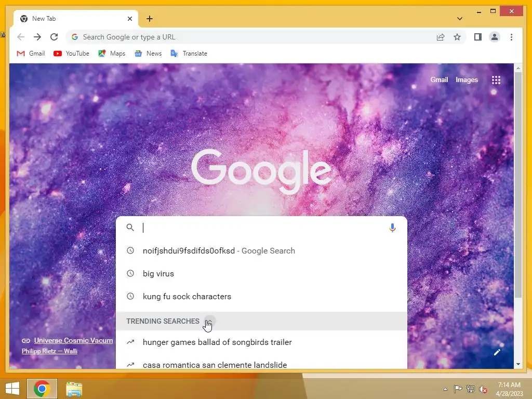Close the New Tab tab
The width and height of the screenshot is (532, 399).
[129, 19]
